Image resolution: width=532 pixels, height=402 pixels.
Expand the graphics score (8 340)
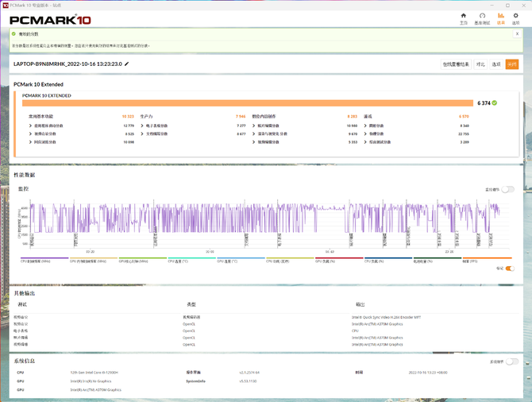click(x=365, y=126)
